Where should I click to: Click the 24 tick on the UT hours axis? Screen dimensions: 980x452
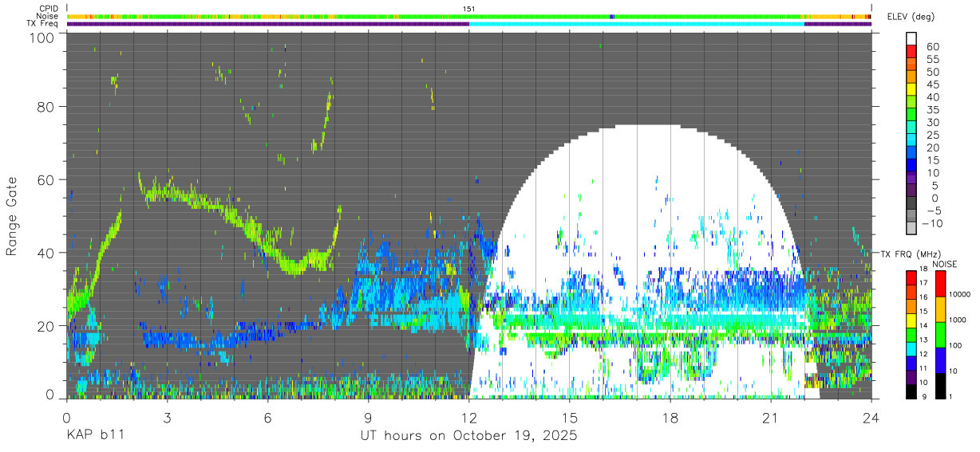point(871,418)
